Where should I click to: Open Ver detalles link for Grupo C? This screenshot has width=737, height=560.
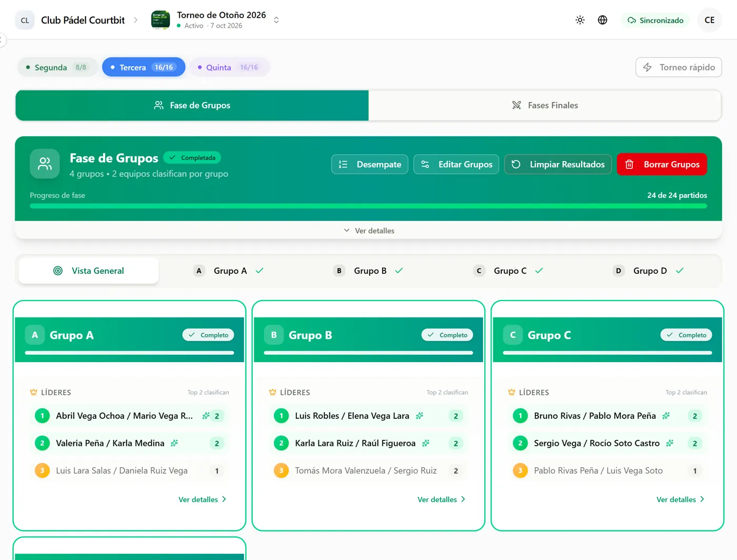pos(681,499)
